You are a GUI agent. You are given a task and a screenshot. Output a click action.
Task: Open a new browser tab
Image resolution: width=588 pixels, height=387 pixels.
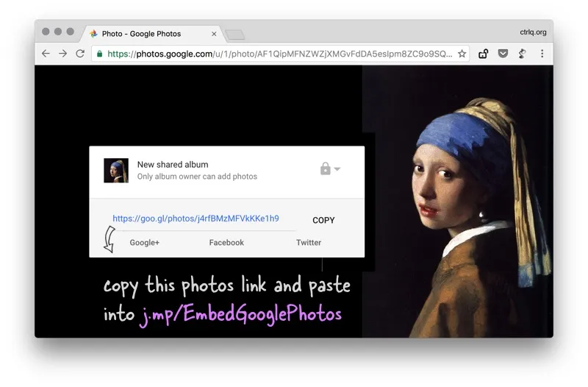point(235,35)
